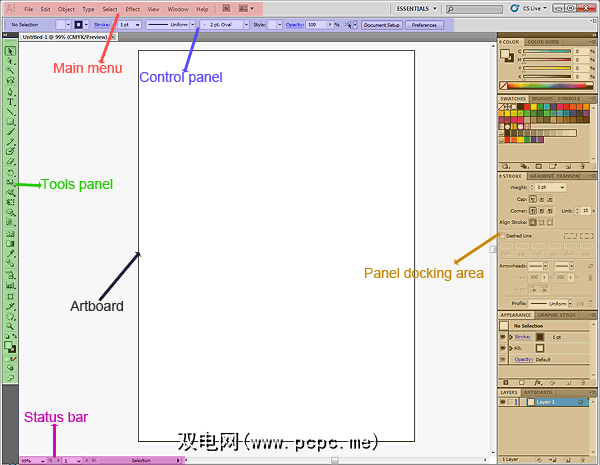Select the Hand tool

pos(10,317)
